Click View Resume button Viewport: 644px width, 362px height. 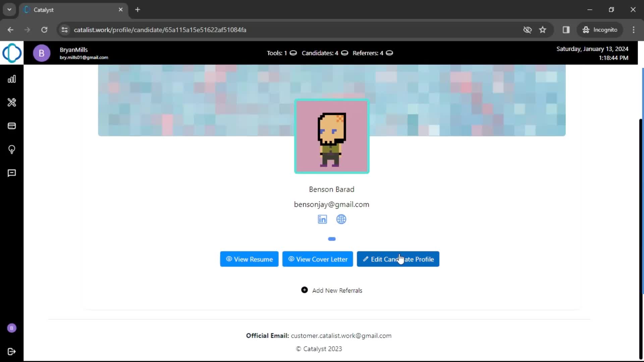[x=249, y=259]
